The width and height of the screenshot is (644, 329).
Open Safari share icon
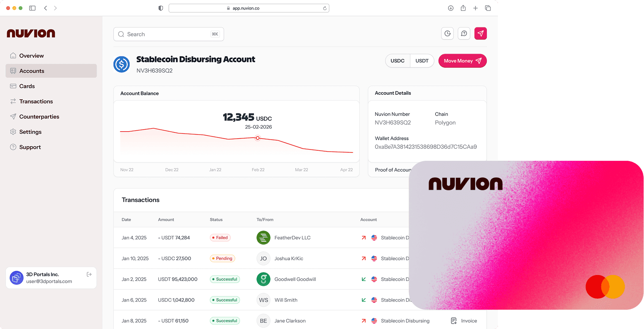(463, 8)
